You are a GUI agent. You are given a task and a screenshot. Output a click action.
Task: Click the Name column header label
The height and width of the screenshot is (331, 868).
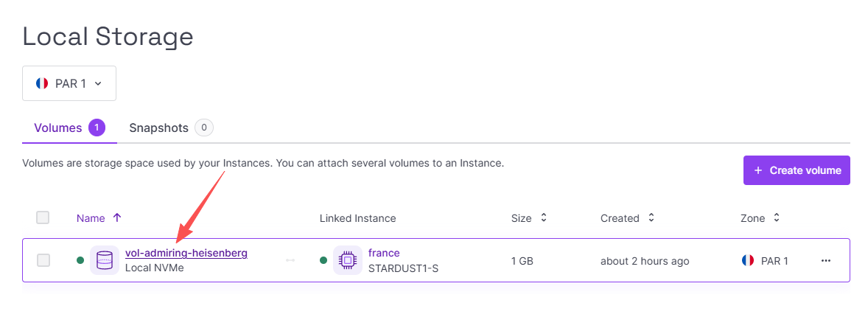pyautogui.click(x=91, y=218)
